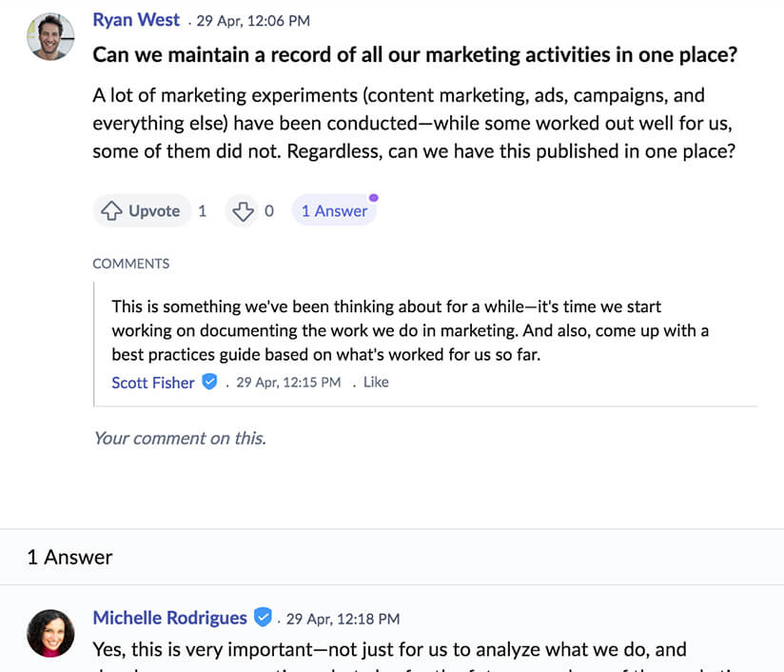
Task: Open the 1 Answer pill button
Action: (x=334, y=210)
